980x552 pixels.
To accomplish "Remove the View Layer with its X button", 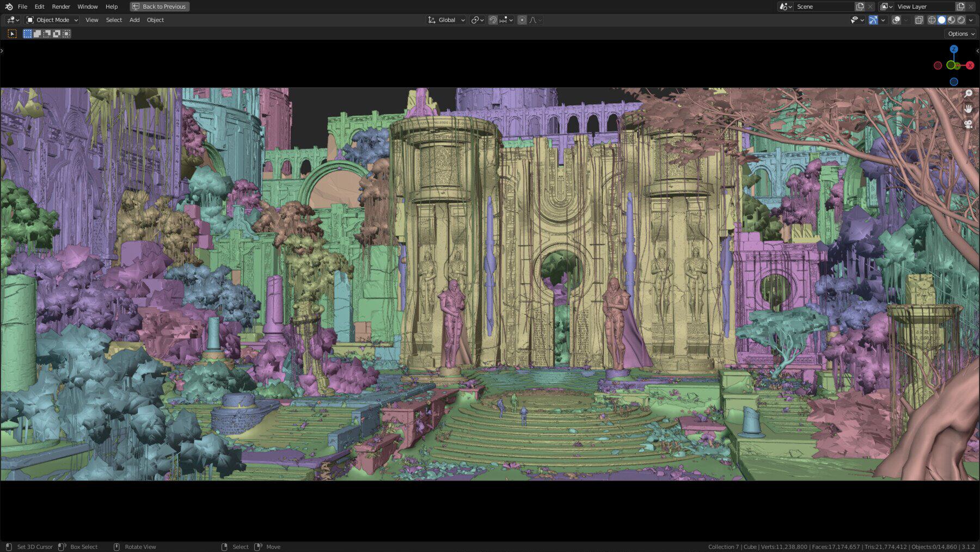I will pos(971,7).
